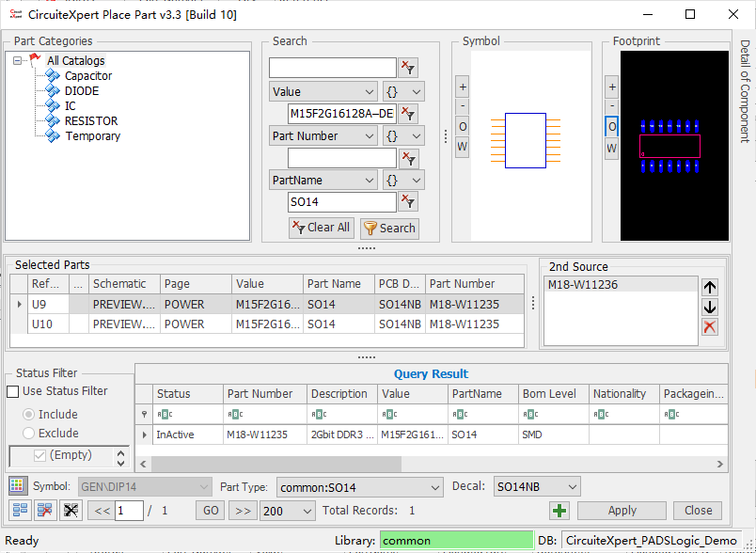
Task: Click the Clear All button
Action: [x=322, y=228]
